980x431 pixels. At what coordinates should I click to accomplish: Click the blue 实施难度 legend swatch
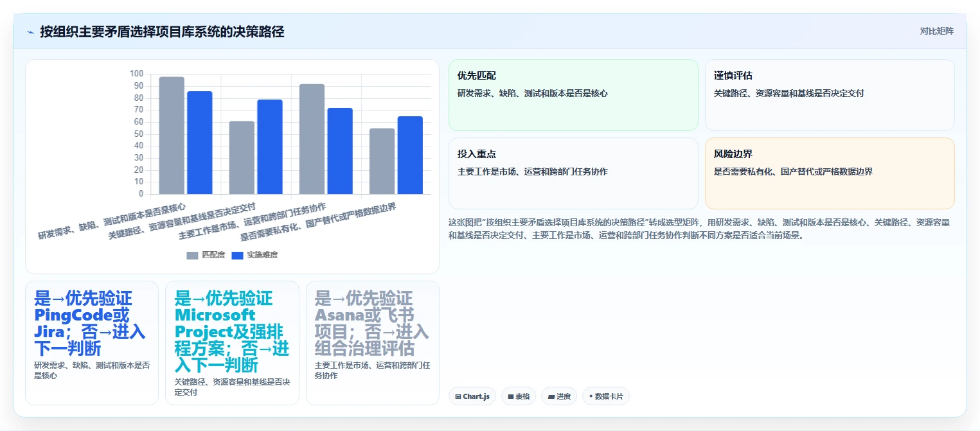pyautogui.click(x=238, y=256)
